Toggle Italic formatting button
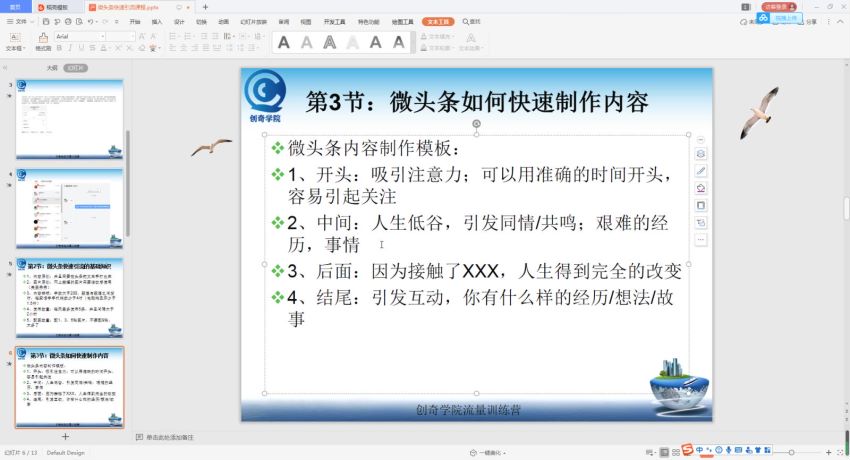 click(70, 48)
